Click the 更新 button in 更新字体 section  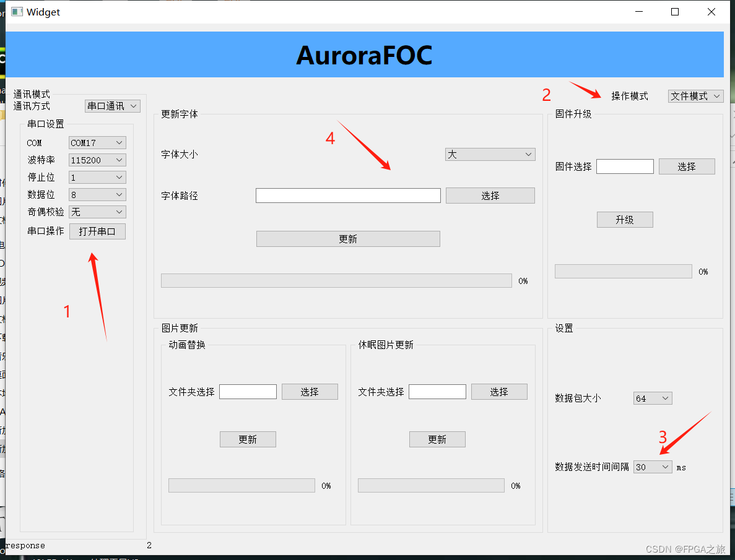[x=348, y=239]
